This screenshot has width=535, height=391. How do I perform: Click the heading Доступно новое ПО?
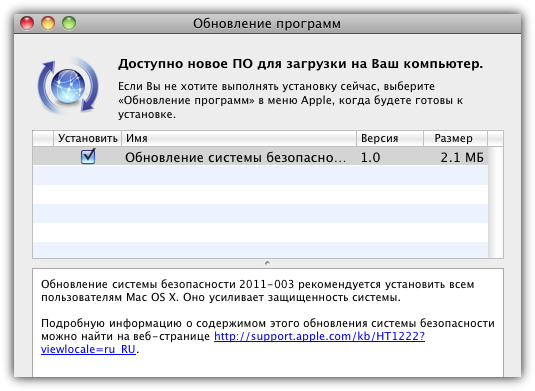(300, 64)
